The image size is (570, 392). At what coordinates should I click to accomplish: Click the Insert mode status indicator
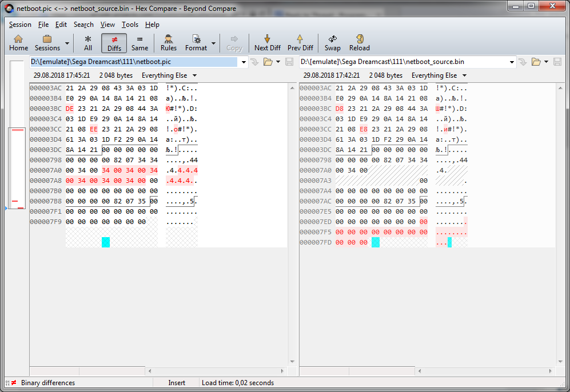point(177,382)
